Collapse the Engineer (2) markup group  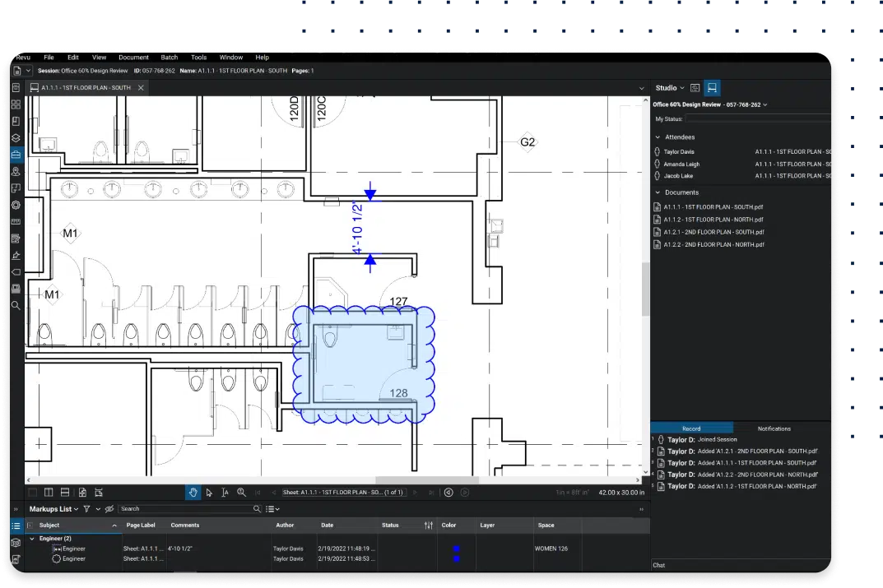(32, 539)
